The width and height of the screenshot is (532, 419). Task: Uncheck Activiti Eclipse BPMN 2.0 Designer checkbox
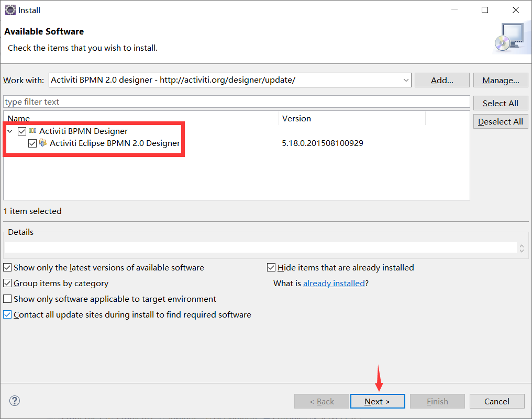[32, 143]
